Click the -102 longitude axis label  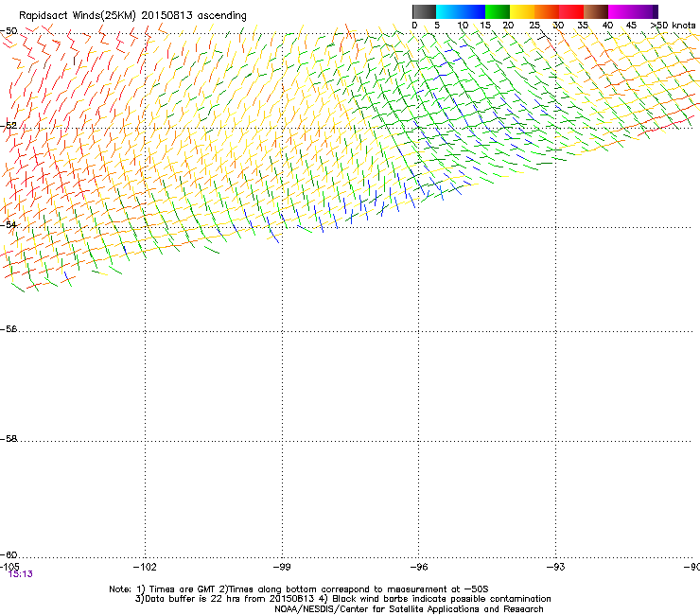click(x=145, y=567)
